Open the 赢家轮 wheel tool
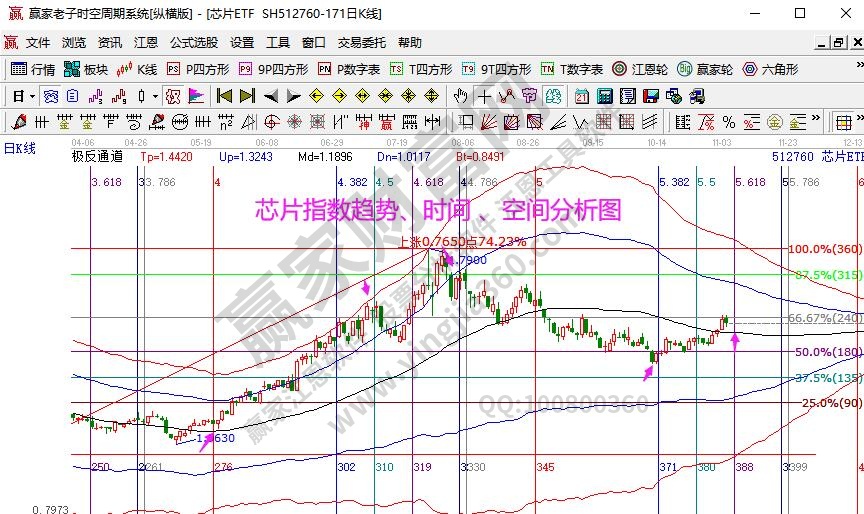Image resolution: width=864 pixels, height=514 pixels. (705, 70)
